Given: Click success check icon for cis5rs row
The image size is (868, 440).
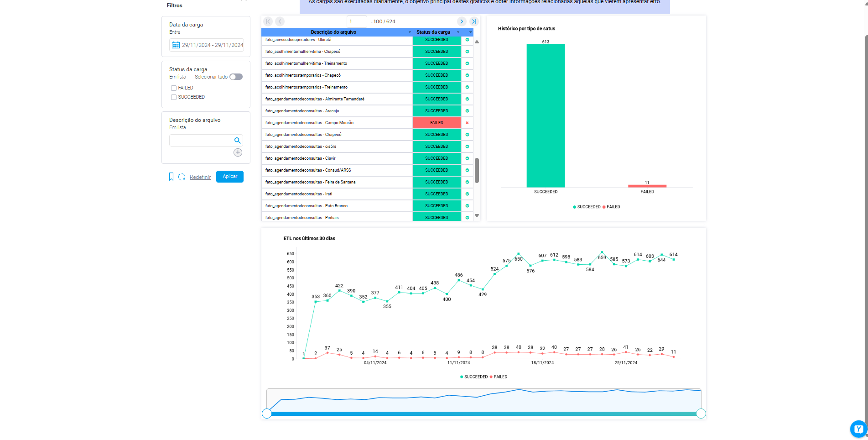Looking at the screenshot, I should pyautogui.click(x=467, y=147).
